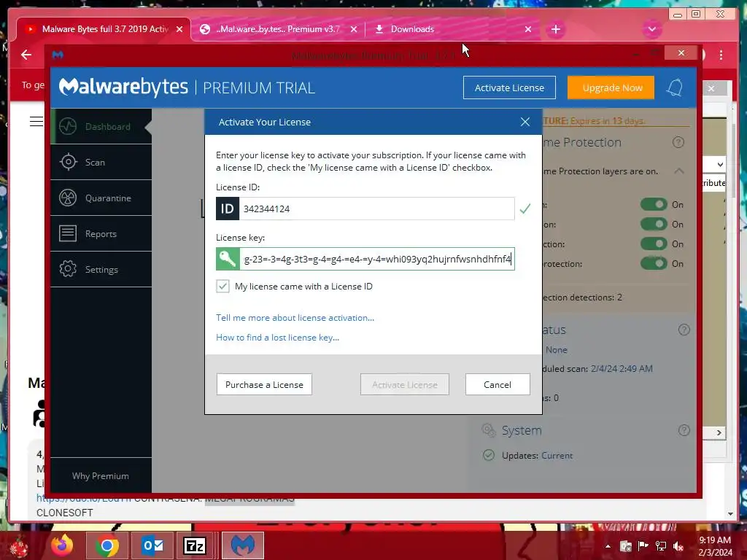Open Firefox from the taskbar
This screenshot has height=560, width=747.
pos(62,545)
